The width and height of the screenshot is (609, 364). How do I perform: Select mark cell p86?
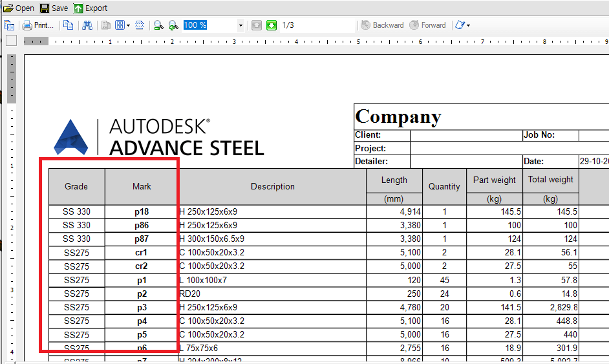pos(142,225)
